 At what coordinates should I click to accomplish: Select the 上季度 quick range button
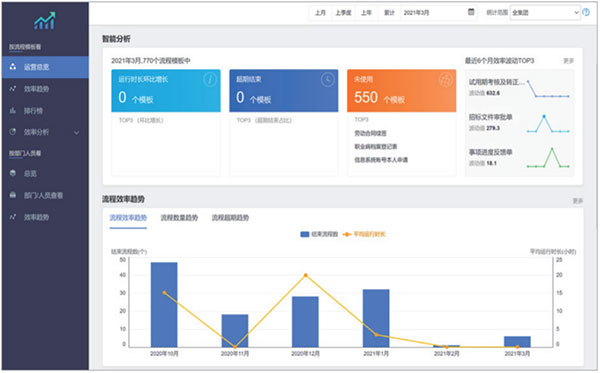(343, 13)
